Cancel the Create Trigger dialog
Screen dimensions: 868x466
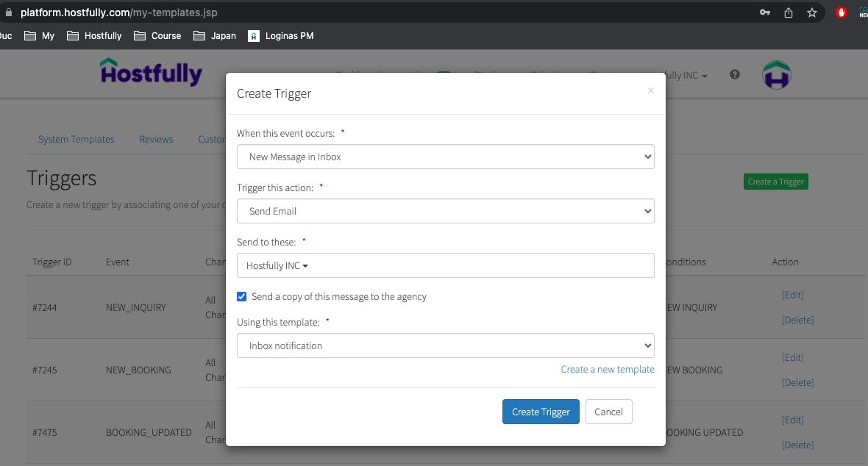pyautogui.click(x=608, y=412)
